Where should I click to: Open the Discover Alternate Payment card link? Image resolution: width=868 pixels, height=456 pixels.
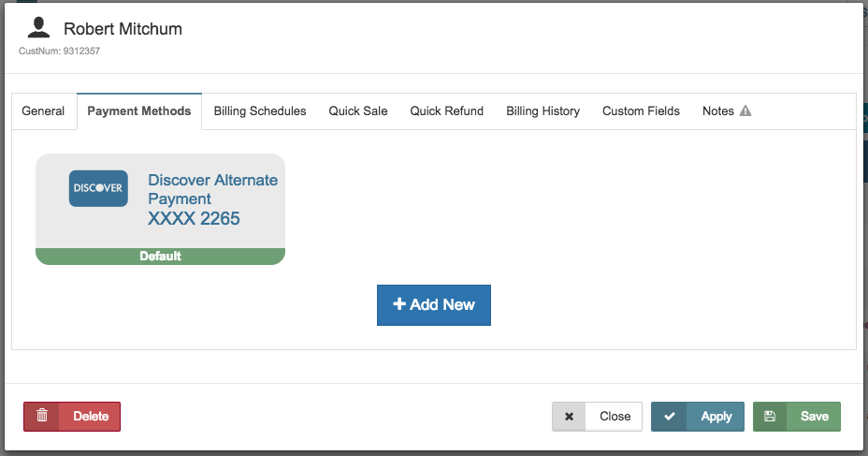click(x=212, y=189)
